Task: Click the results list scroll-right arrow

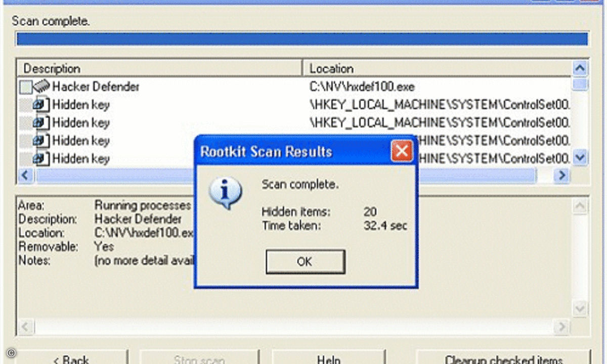Action: pyautogui.click(x=561, y=175)
